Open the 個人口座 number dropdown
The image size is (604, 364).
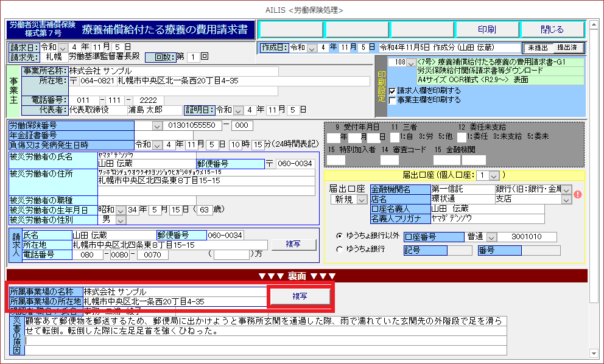[493, 175]
